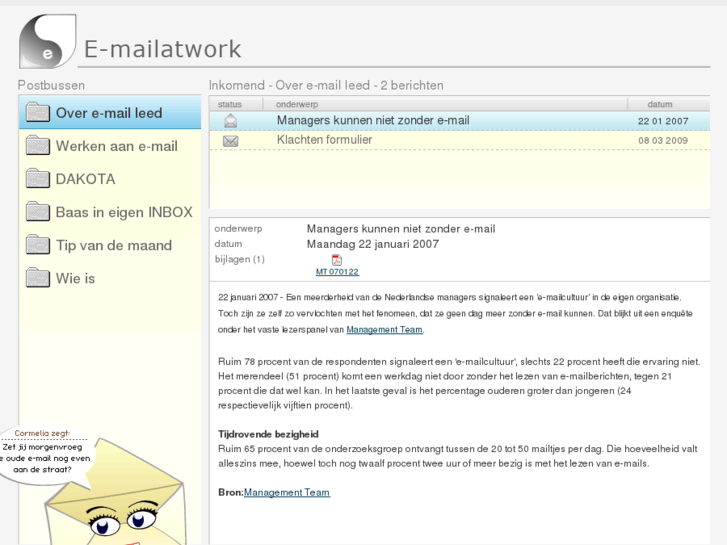The width and height of the screenshot is (727, 545).
Task: Sort by the datum column header
Action: [660, 104]
